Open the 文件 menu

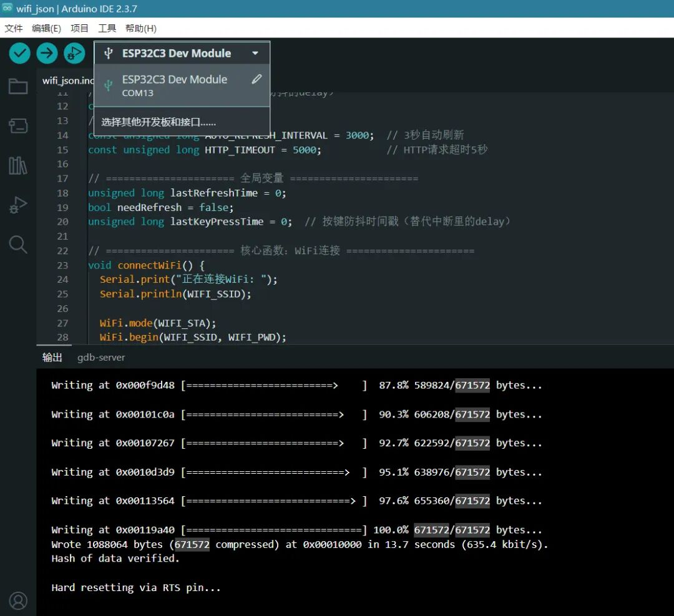point(14,28)
